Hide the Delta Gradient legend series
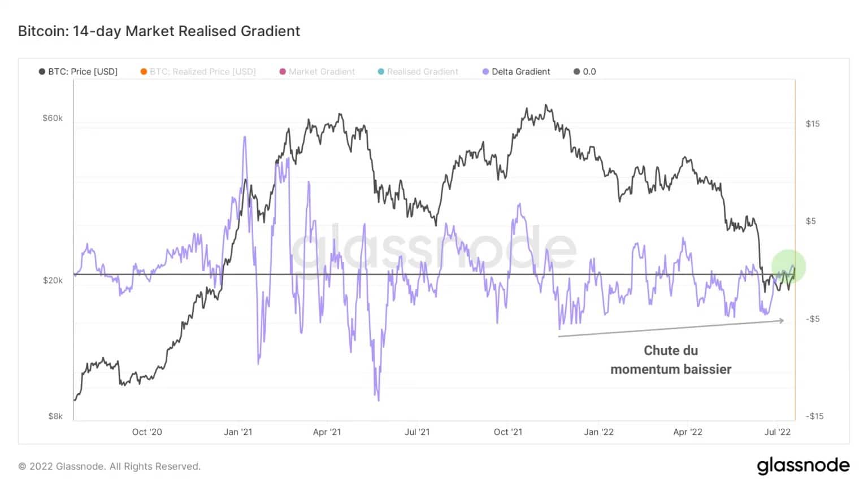The width and height of the screenshot is (868, 488). coord(516,72)
